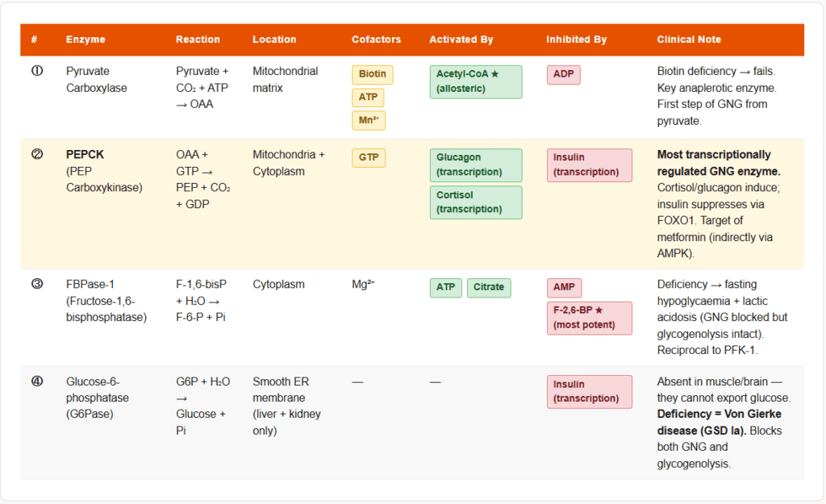The image size is (826, 504).
Task: Click the Enzyme column header
Action: 86,40
